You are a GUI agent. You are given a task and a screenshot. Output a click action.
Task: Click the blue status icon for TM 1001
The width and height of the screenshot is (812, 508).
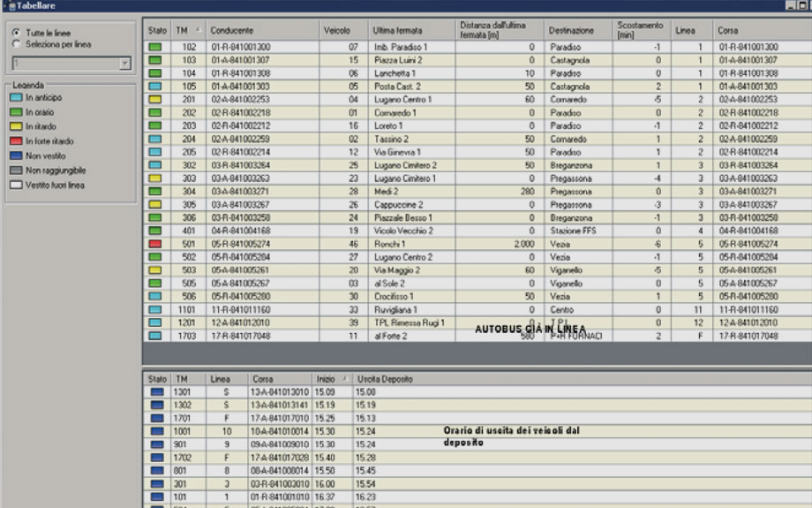157,431
